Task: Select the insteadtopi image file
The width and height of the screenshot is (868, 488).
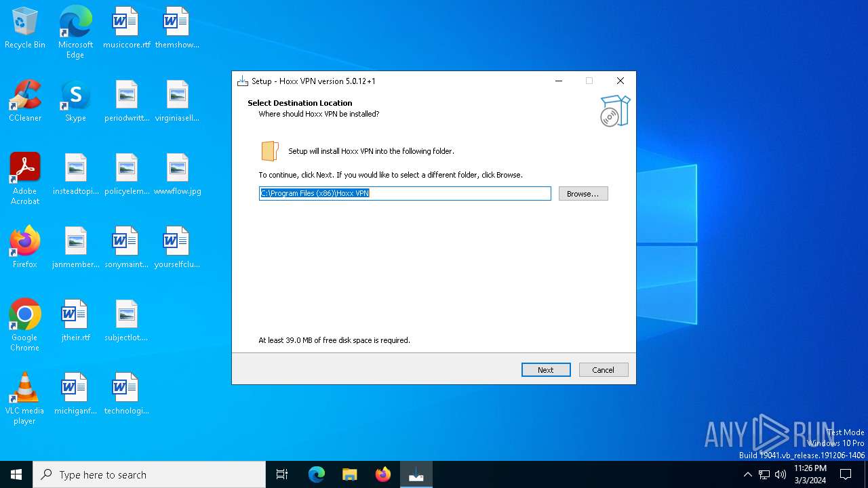Action: [75, 175]
